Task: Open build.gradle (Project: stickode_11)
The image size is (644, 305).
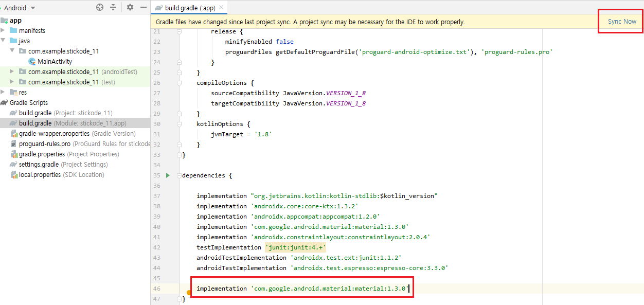Action: click(66, 113)
